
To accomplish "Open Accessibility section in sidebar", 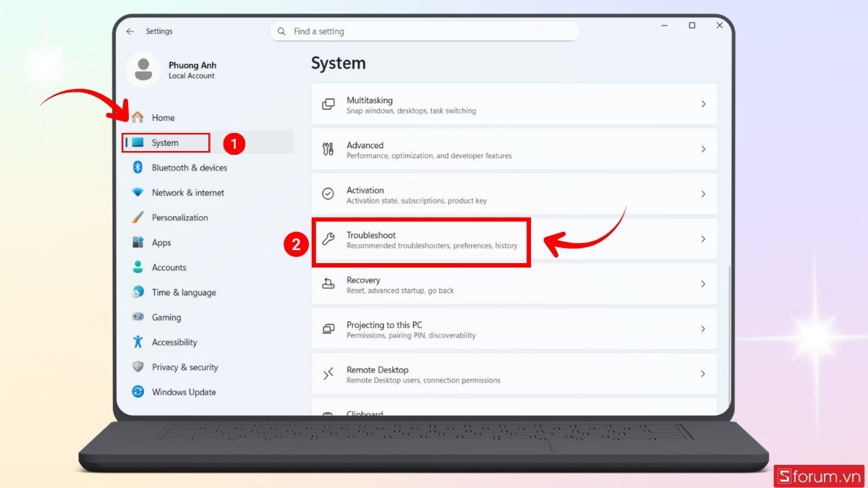I will coord(208,342).
